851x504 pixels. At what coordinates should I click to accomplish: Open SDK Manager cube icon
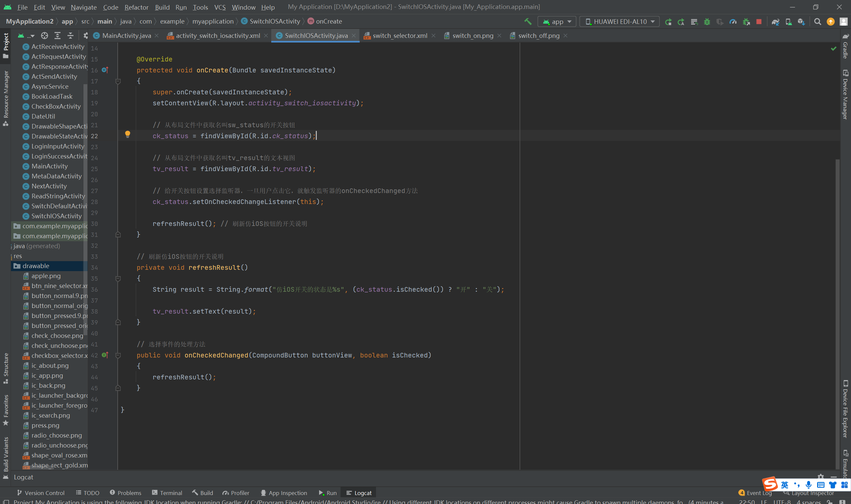click(x=801, y=22)
